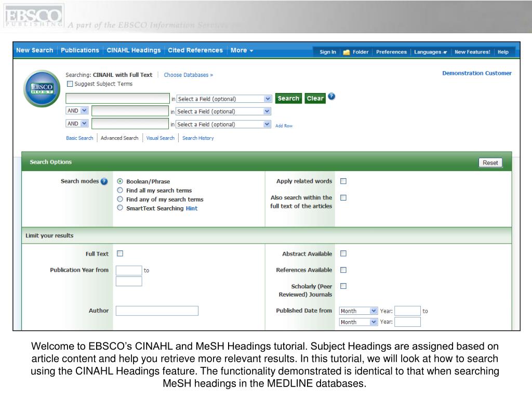Viewport: 532px width, 399px height.
Task: Open Visual Search
Action: [x=160, y=138]
